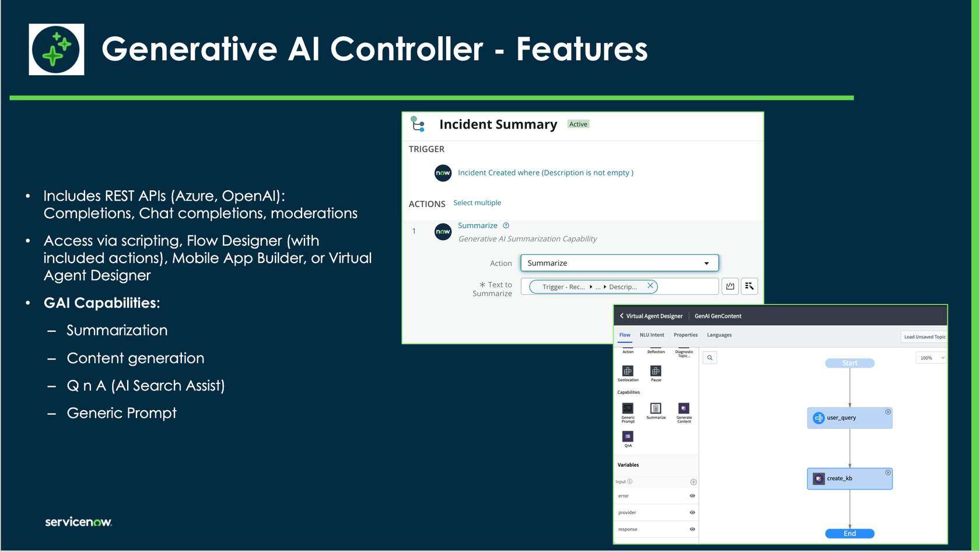Open the data pill picker icon
Screen dimensions: 980x552
[x=750, y=286]
